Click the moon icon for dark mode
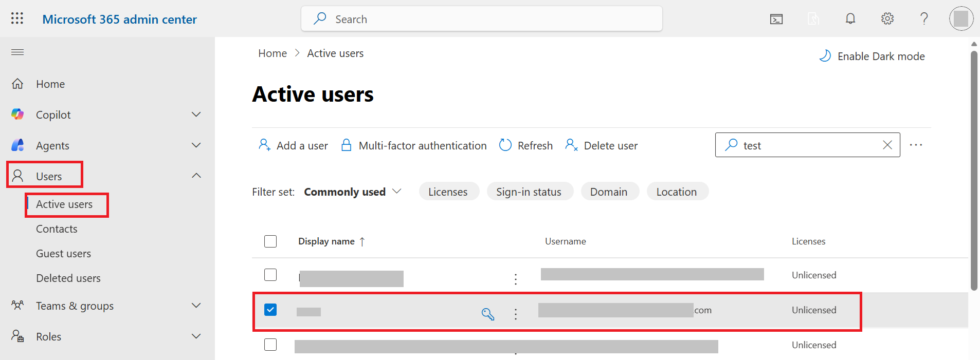The height and width of the screenshot is (360, 980). [x=825, y=56]
